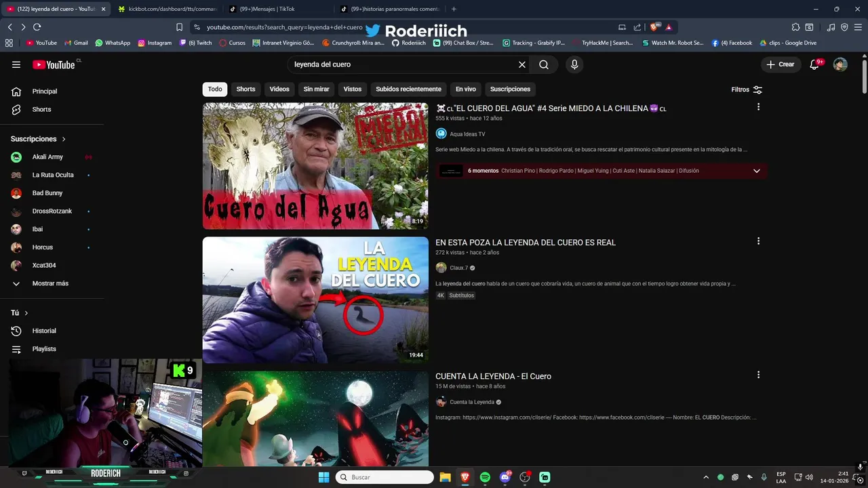Click the Brave Shields lion icon
Viewport: 868px width, 488px height.
(x=654, y=27)
